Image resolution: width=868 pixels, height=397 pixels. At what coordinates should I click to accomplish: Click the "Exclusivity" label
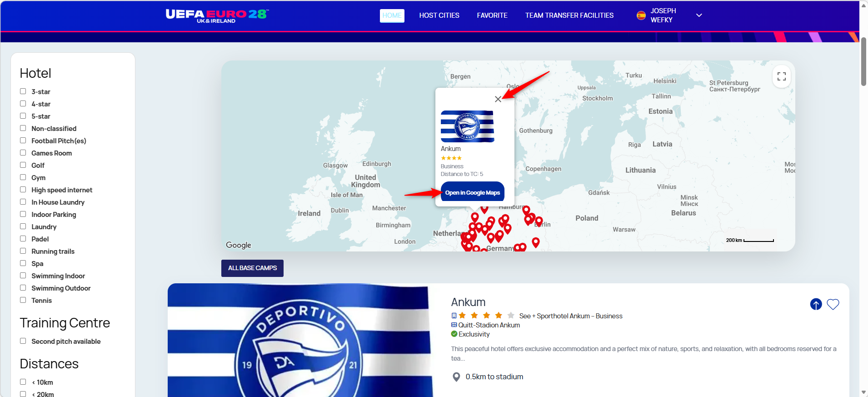tap(474, 334)
